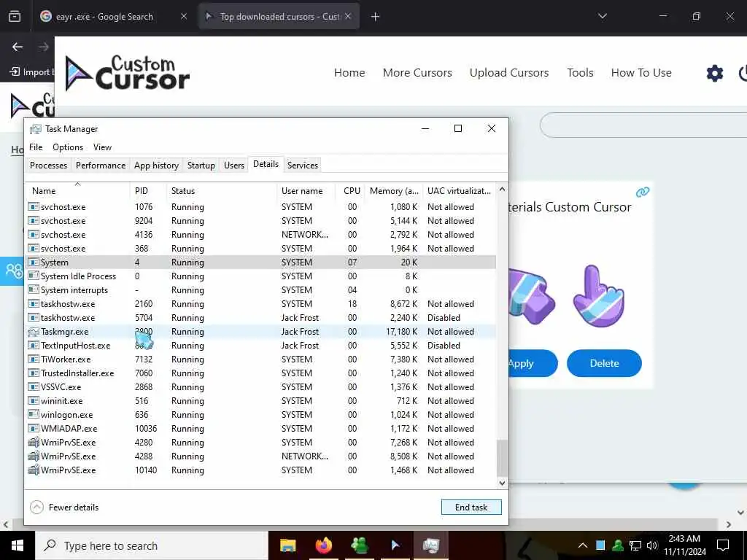Select the WMIADAP.exe process
Screen dimensions: 747x560
click(260, 429)
